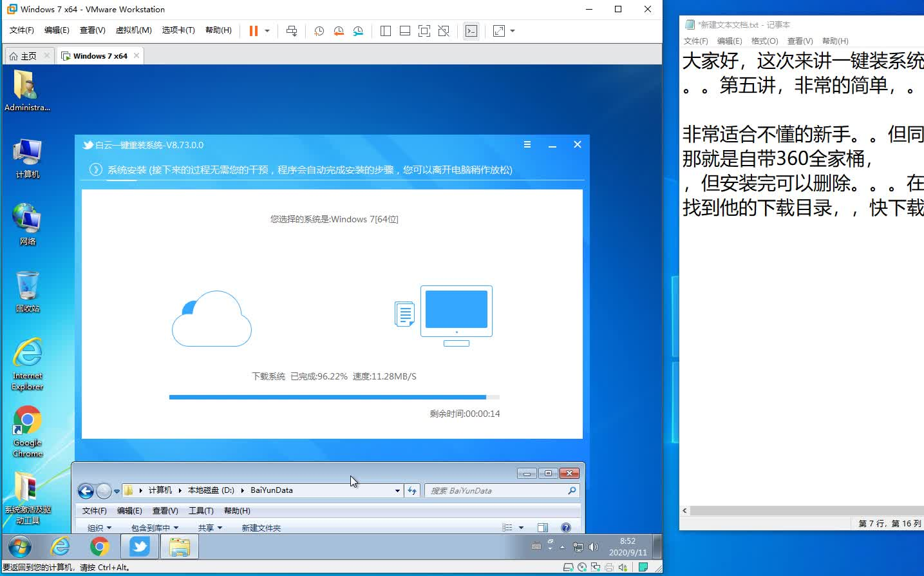Open the console view icon in VMware
Viewport: 924px width, 576px height.
pyautogui.click(x=471, y=30)
